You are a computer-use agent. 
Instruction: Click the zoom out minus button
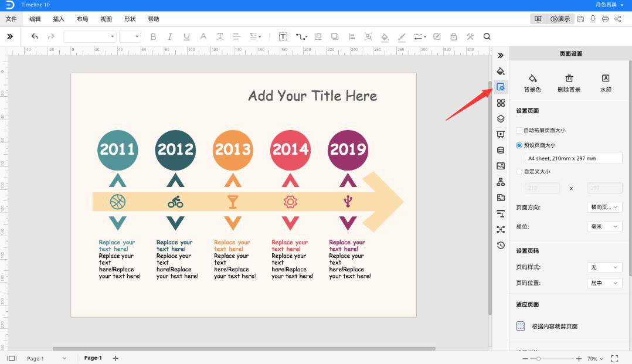[525, 358]
